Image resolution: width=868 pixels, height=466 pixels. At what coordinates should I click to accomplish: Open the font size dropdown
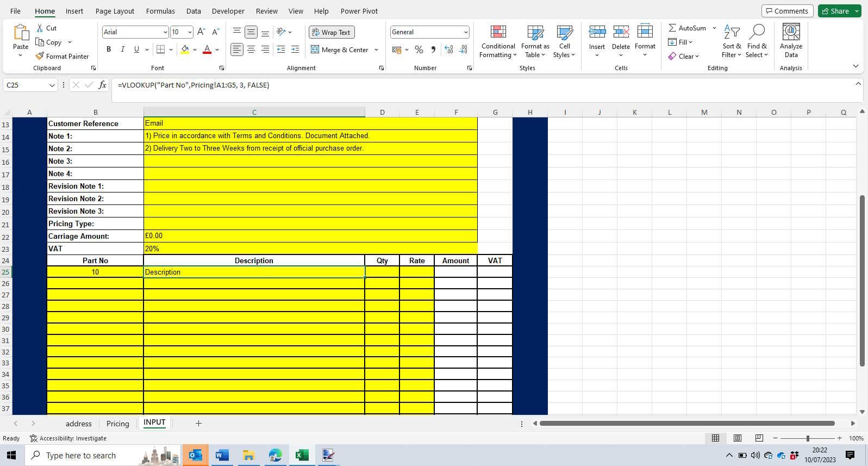point(189,32)
